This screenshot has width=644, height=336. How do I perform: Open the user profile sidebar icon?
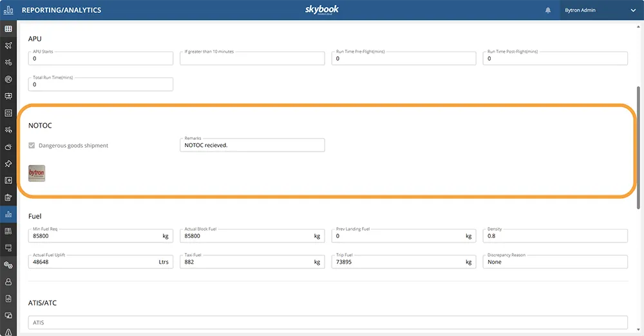[8, 282]
